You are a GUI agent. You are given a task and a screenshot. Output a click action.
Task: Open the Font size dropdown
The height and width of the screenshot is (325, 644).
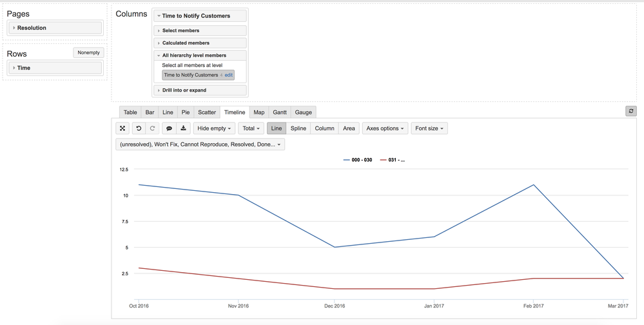[429, 128]
